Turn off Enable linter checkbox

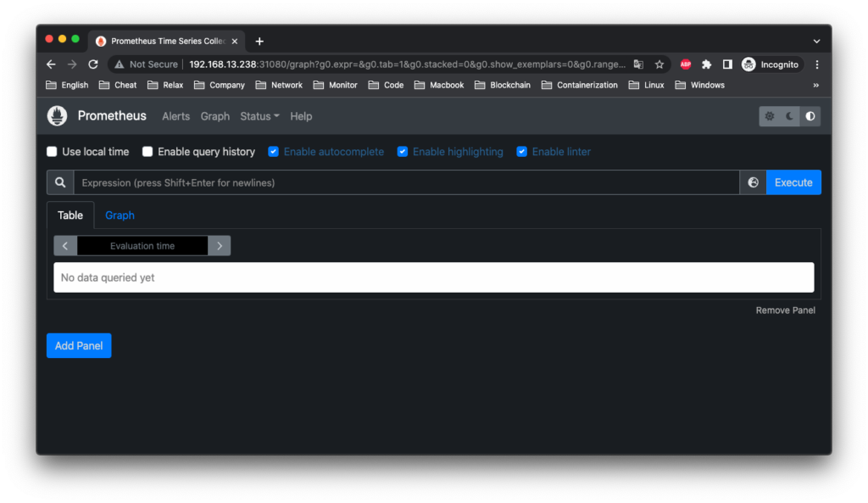point(521,152)
